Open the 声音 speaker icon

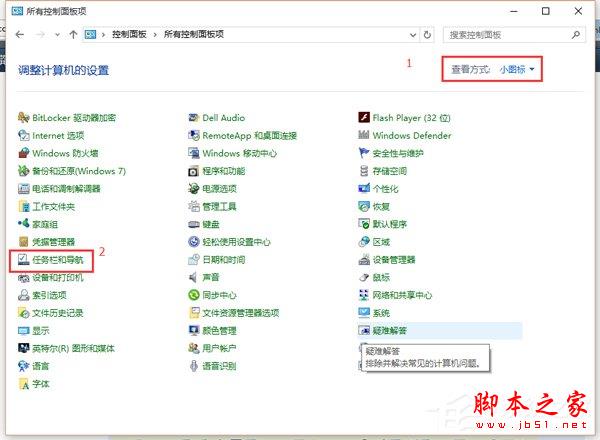coord(194,277)
